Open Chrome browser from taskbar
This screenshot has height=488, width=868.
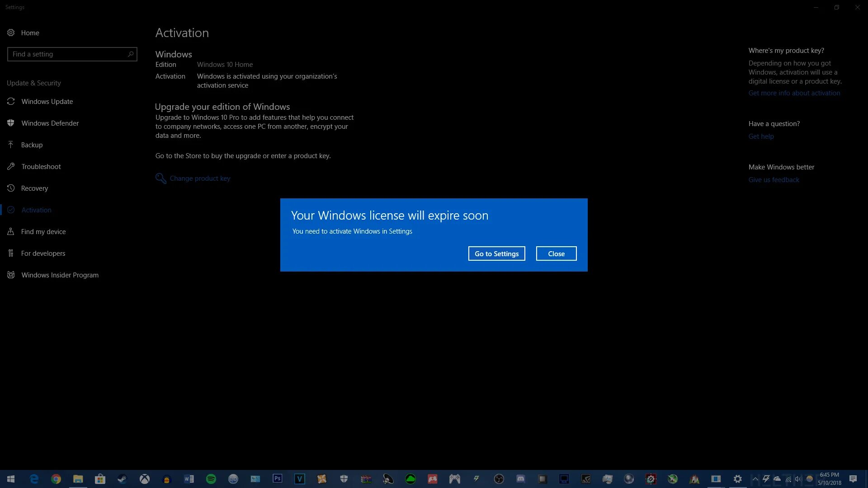(x=56, y=479)
